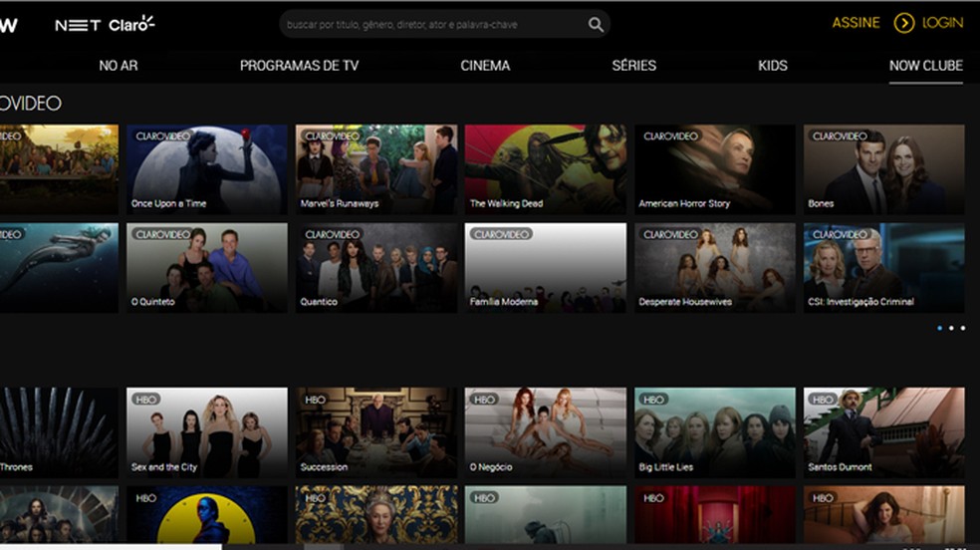Open Marvel's Runaways thumbnail
Image resolution: width=980 pixels, height=550 pixels.
(x=376, y=169)
